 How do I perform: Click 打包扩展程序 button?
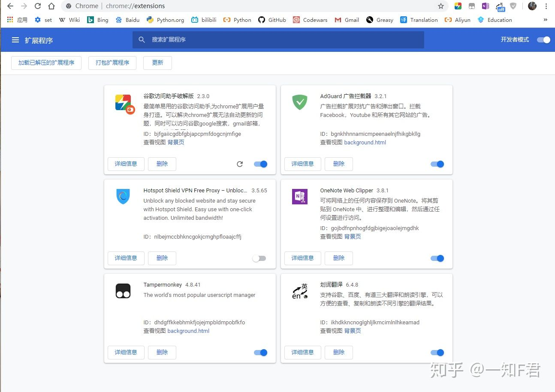112,63
